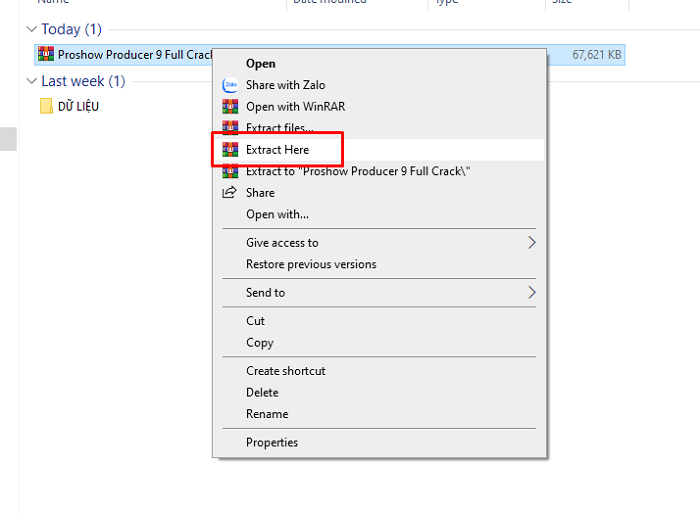This screenshot has height=514, width=700.
Task: Click the 67,621 KB size value
Action: 596,54
